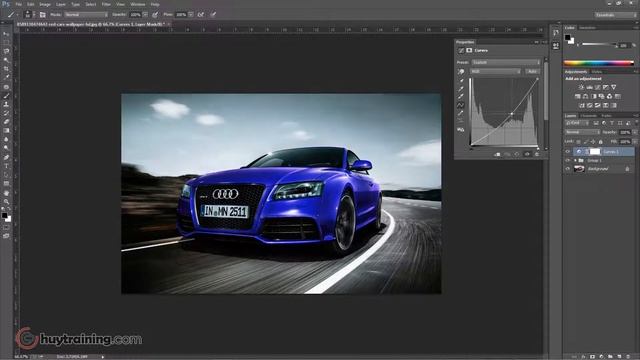Screen dimensions: 640x360
Task: Expand the Group 1 folder
Action: [x=575, y=160]
